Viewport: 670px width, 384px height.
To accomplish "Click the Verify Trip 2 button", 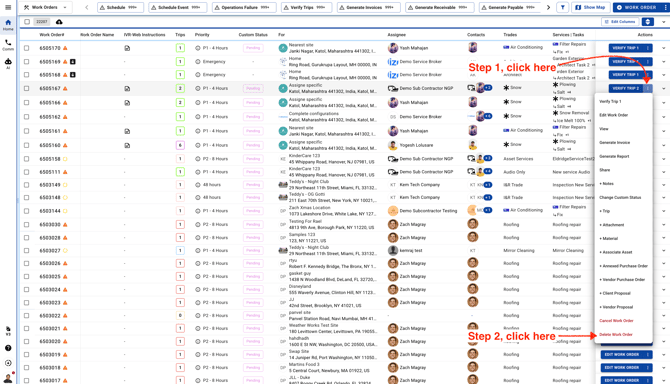I will tap(626, 88).
